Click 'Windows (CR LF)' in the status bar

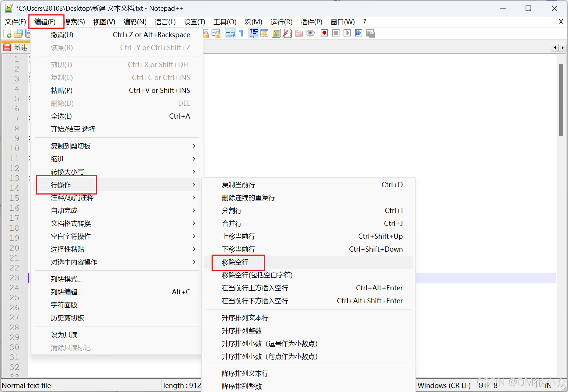click(x=444, y=385)
